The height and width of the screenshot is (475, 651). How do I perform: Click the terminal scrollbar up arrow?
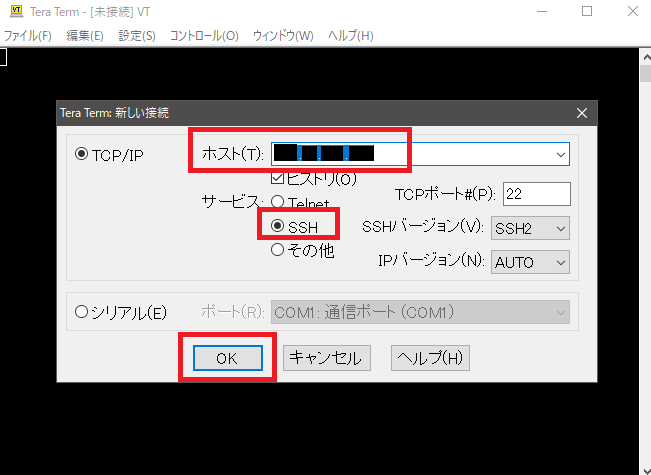(646, 57)
